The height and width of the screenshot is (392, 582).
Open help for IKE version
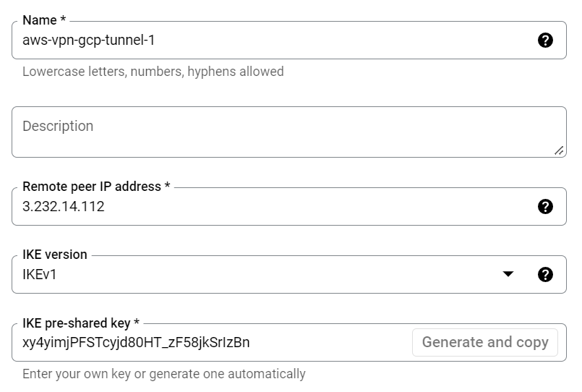tap(546, 274)
